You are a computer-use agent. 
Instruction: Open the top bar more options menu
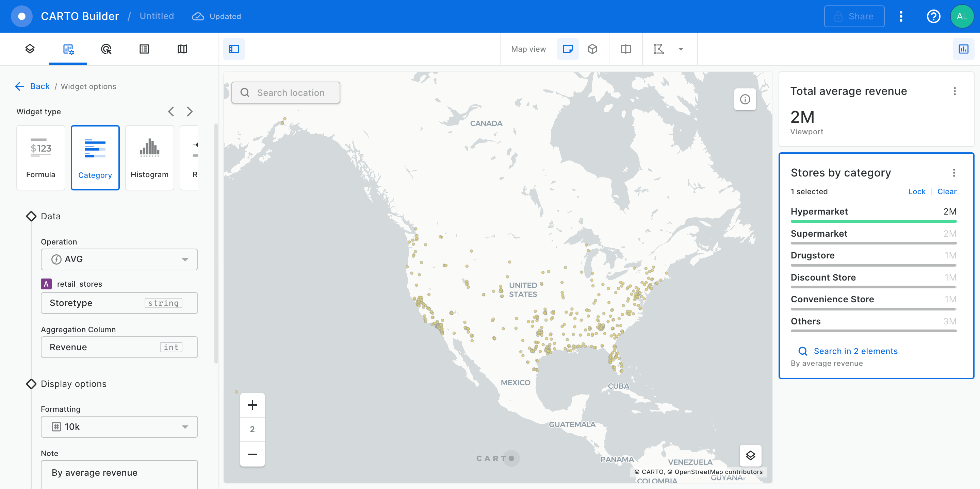coord(901,16)
